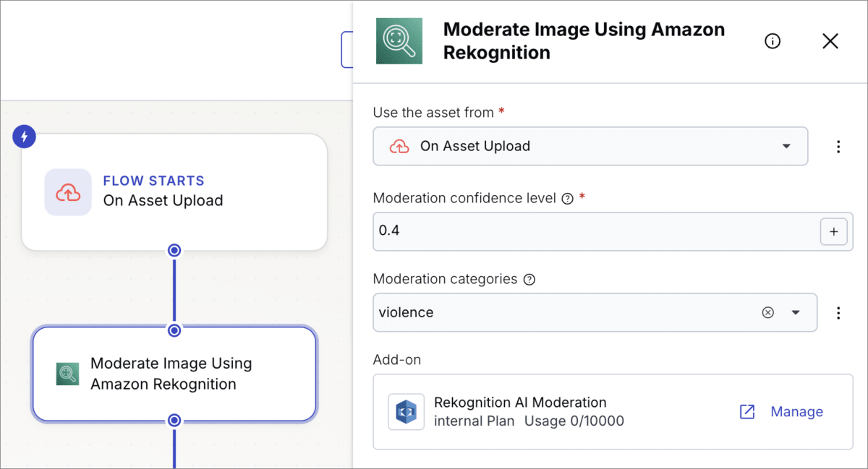Click the Moderation confidence level input field
The height and width of the screenshot is (469, 868).
click(613, 231)
